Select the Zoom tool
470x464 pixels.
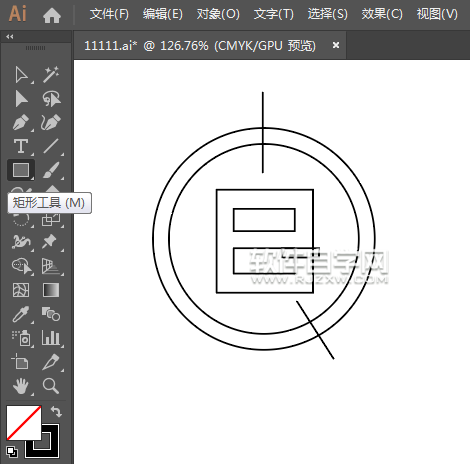click(51, 386)
